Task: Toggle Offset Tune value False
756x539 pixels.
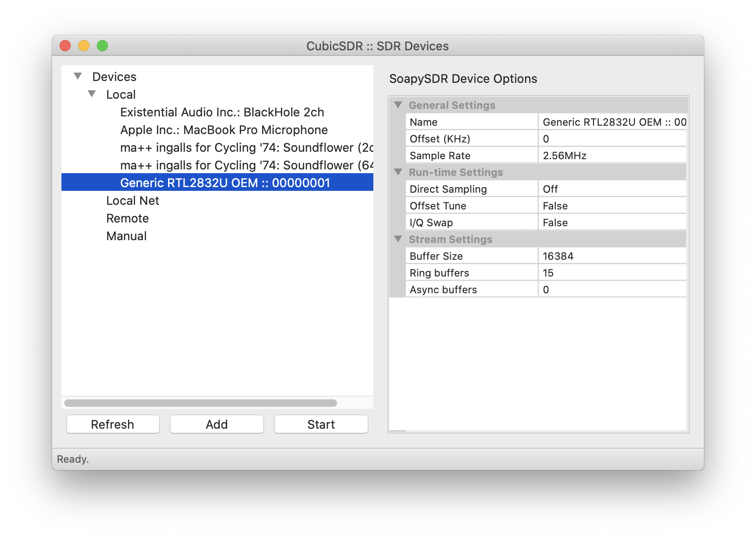Action: coord(612,206)
